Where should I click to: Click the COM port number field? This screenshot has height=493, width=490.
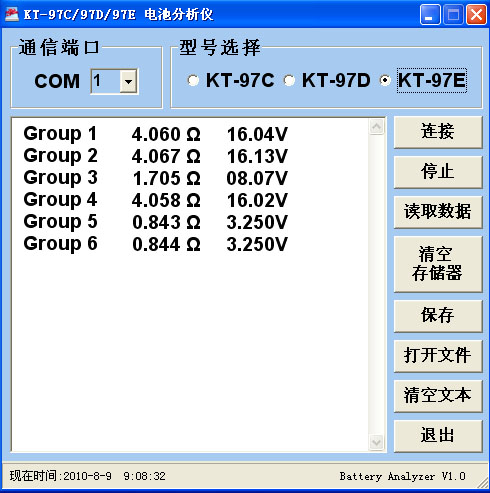point(105,81)
